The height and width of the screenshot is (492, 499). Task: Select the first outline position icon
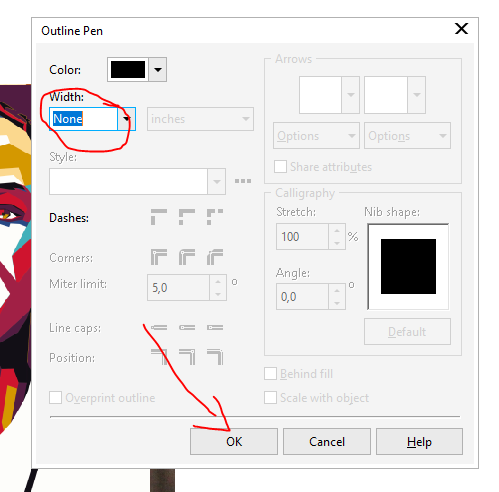click(159, 357)
